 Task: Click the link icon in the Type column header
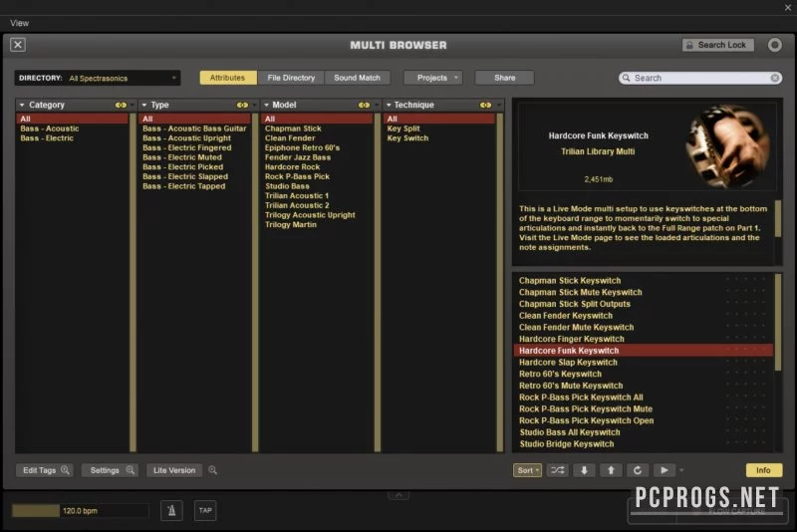pos(242,105)
